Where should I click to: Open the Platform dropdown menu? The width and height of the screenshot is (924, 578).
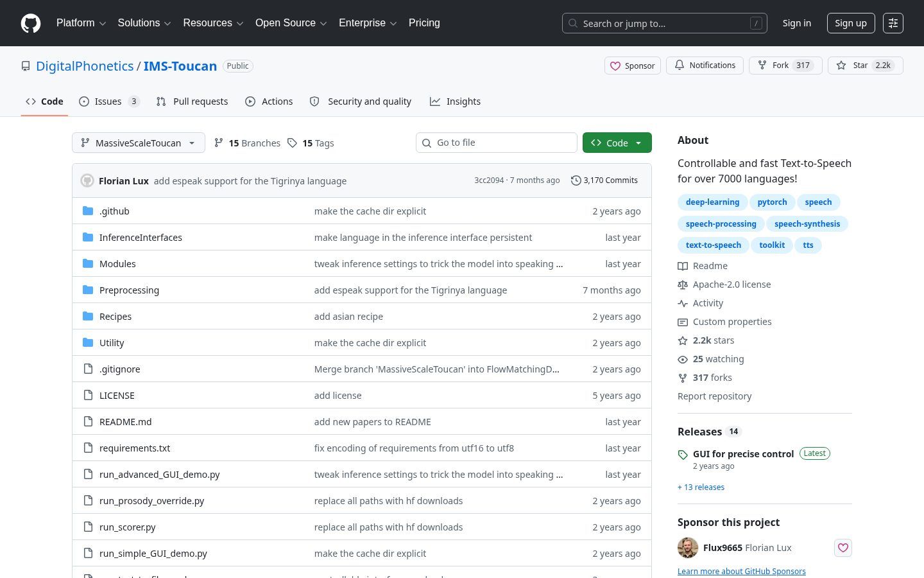click(81, 23)
